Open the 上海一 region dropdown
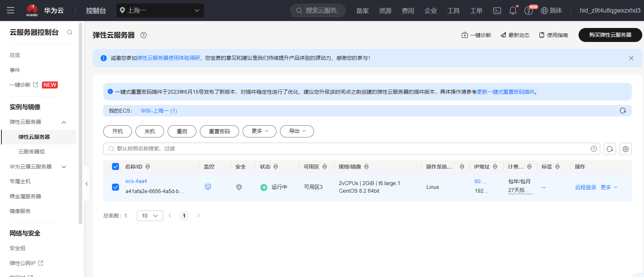This screenshot has height=277, width=644. 160,10
